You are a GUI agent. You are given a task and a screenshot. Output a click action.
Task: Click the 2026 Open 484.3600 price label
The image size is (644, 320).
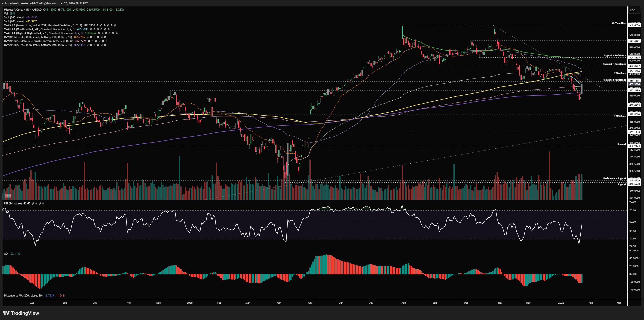pos(635,71)
